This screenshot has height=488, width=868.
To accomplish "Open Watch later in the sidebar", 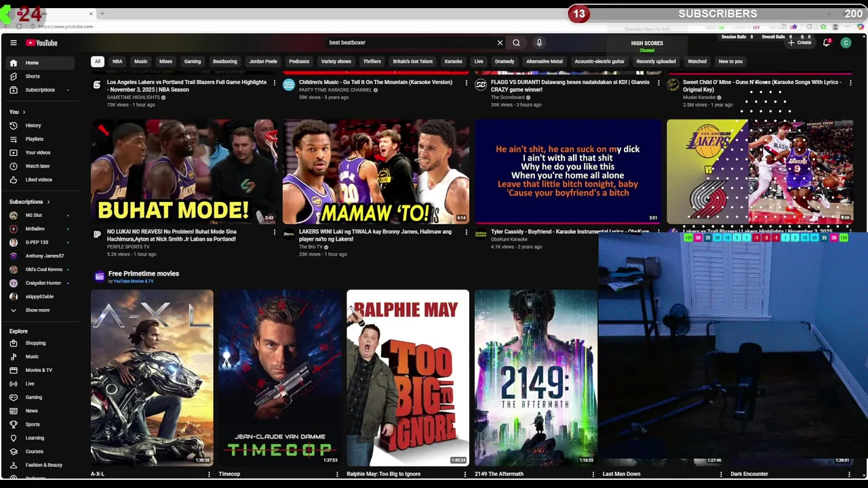I will click(41, 166).
